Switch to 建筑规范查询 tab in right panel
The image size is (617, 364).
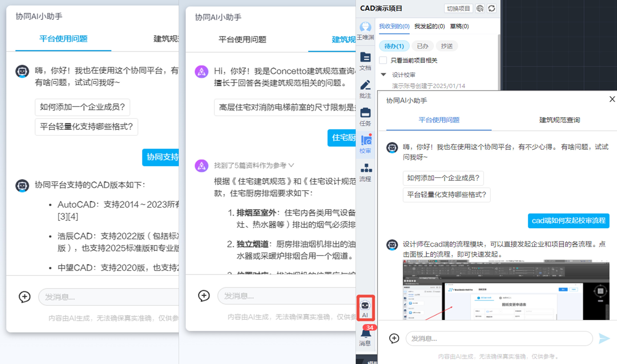(x=559, y=120)
